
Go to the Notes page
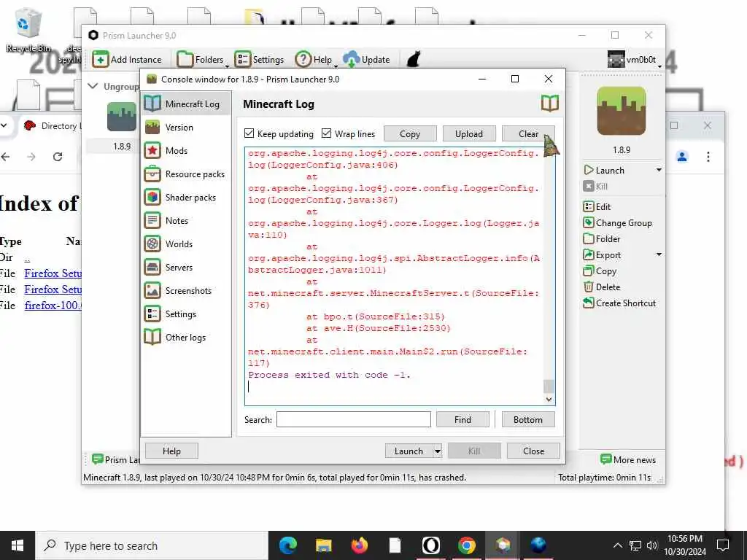pos(186,220)
